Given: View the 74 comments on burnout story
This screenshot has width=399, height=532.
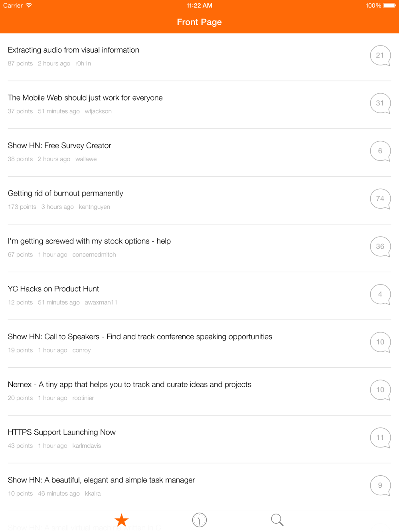Looking at the screenshot, I should point(380,199).
